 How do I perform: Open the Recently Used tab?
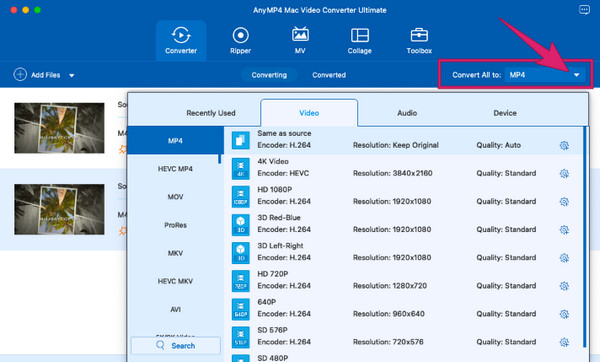pos(211,113)
